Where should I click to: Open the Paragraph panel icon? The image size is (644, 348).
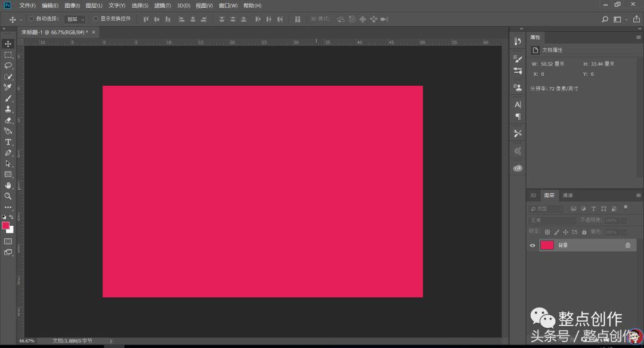coord(518,117)
